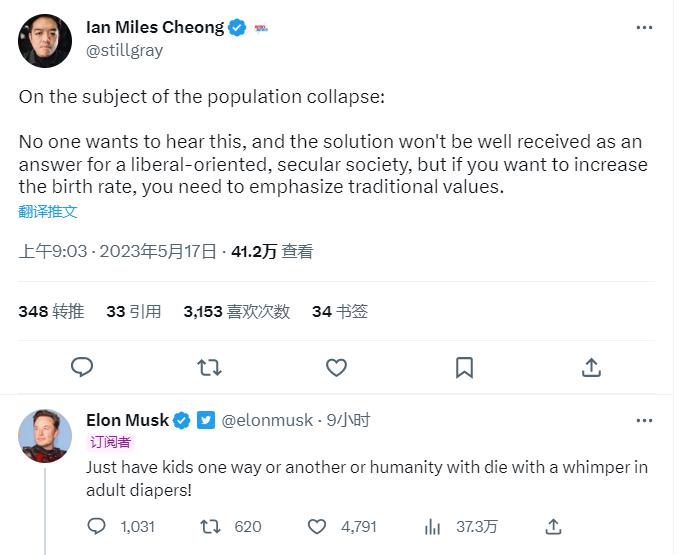Image resolution: width=682 pixels, height=555 pixels.
Task: Share Elon Musk's reply
Action: coord(552,526)
